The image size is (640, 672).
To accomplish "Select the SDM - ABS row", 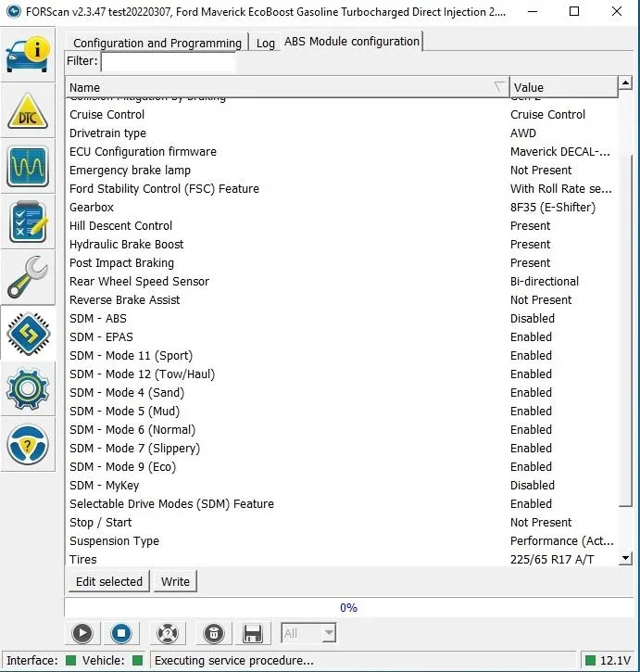I will [342, 319].
